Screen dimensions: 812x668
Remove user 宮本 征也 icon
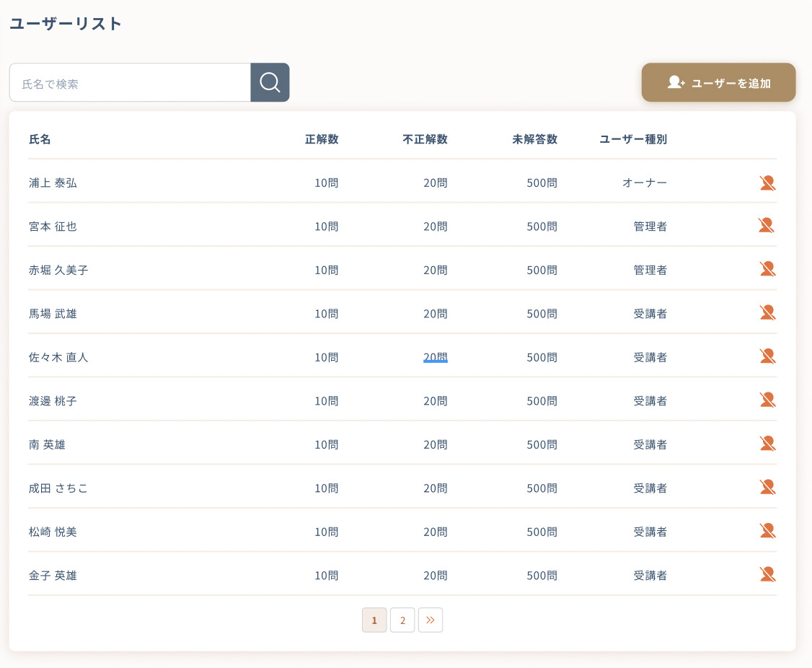click(767, 225)
